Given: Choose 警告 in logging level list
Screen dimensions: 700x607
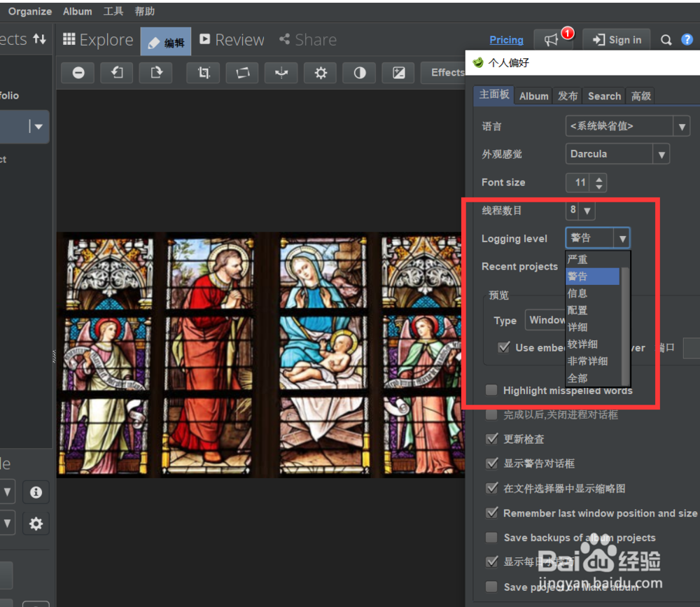Looking at the screenshot, I should (x=593, y=276).
